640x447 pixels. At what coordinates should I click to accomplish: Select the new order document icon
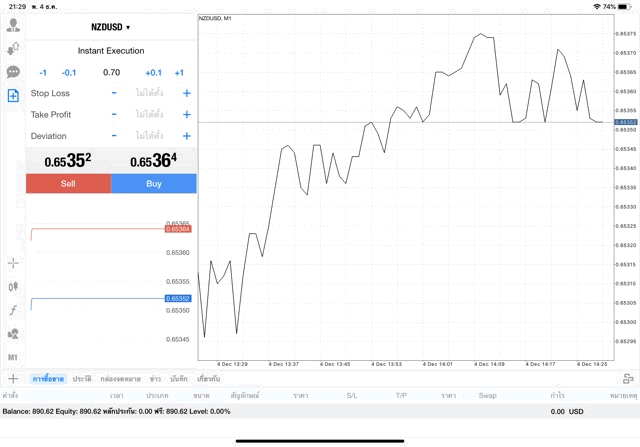(13, 96)
